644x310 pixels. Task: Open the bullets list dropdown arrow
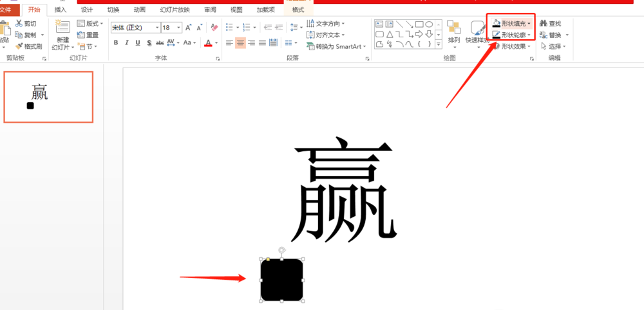238,28
